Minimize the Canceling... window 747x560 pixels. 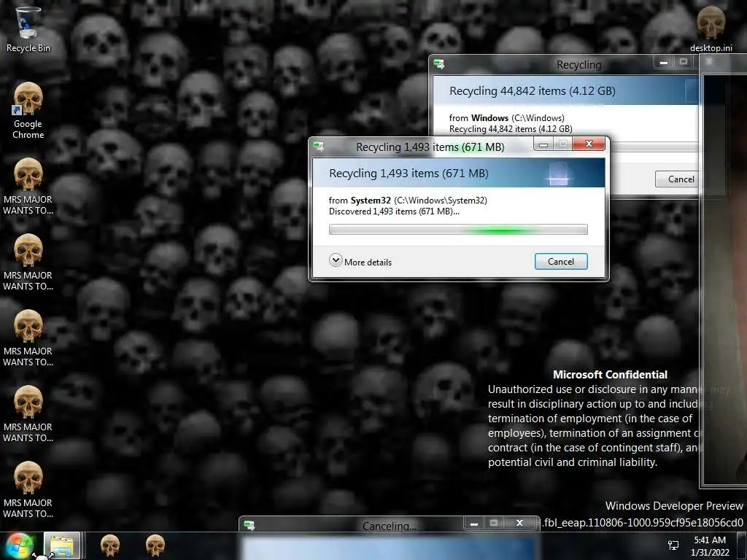pyautogui.click(x=474, y=524)
